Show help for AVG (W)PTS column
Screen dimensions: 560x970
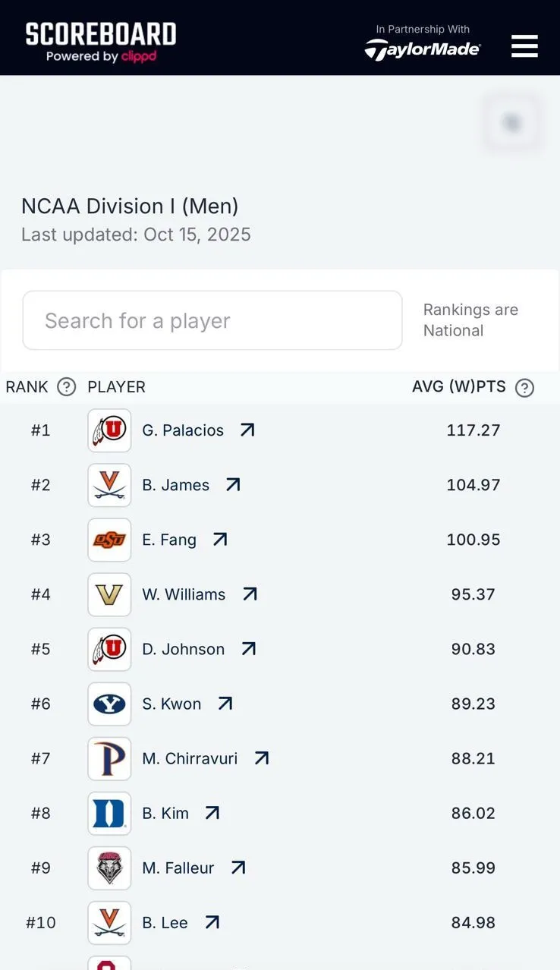[524, 388]
